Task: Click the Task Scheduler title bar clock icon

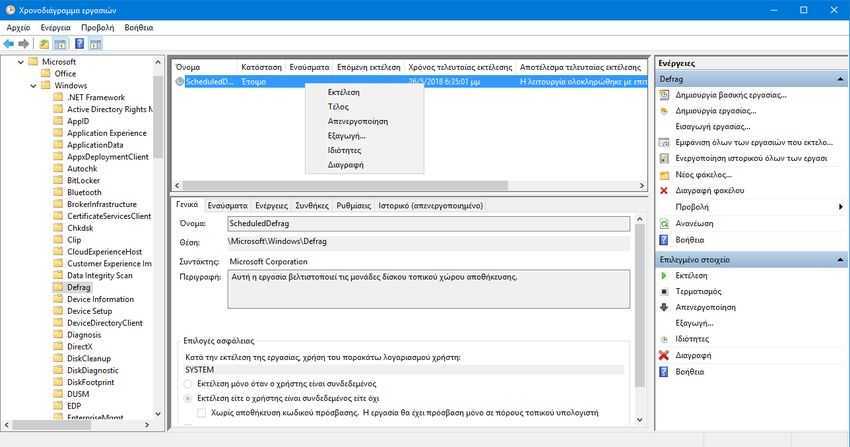Action: point(10,10)
